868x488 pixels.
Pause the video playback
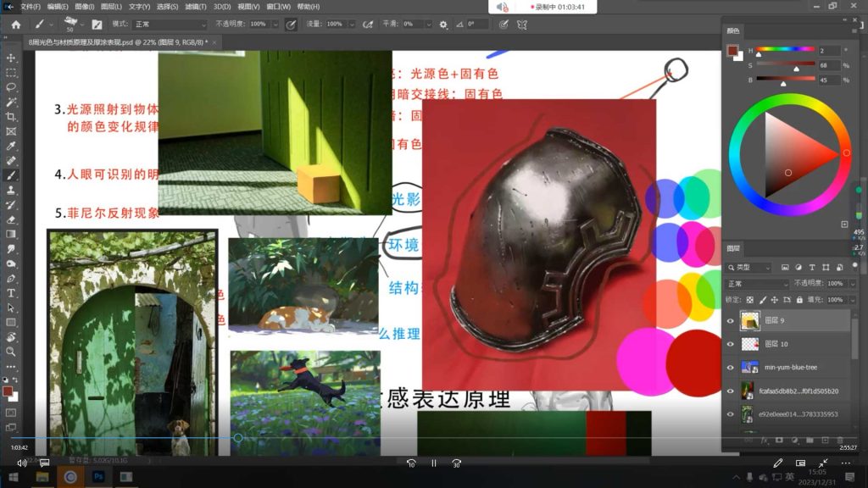point(433,463)
